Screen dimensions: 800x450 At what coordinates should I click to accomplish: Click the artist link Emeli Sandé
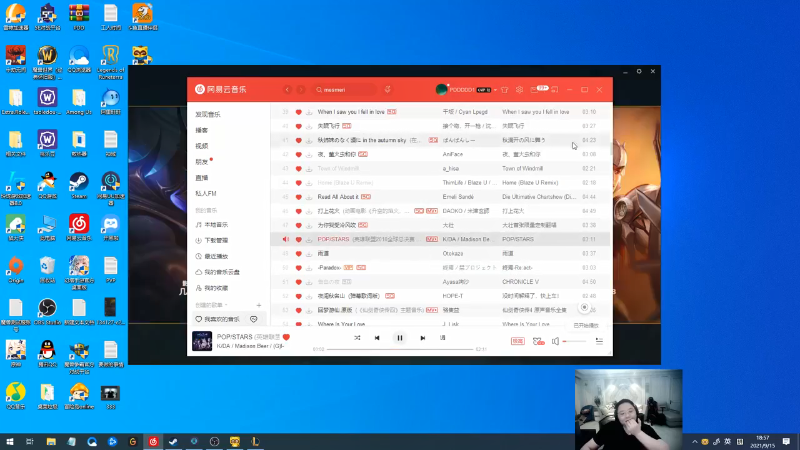tap(458, 197)
